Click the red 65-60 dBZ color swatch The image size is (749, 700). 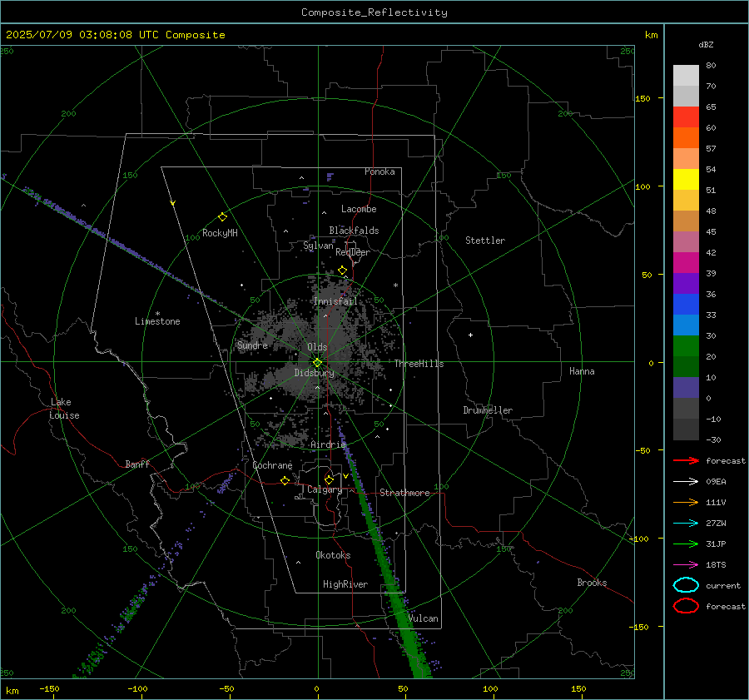686,117
